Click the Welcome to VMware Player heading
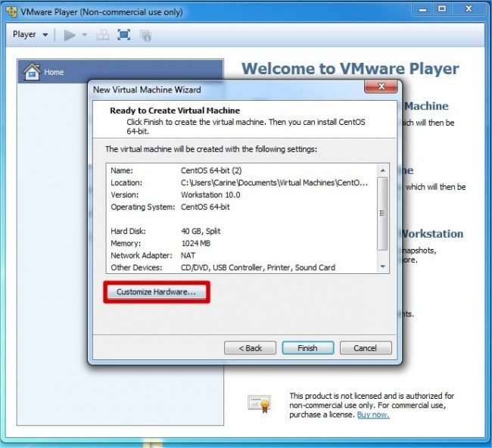Viewport: 492px width, 448px height. pos(350,69)
